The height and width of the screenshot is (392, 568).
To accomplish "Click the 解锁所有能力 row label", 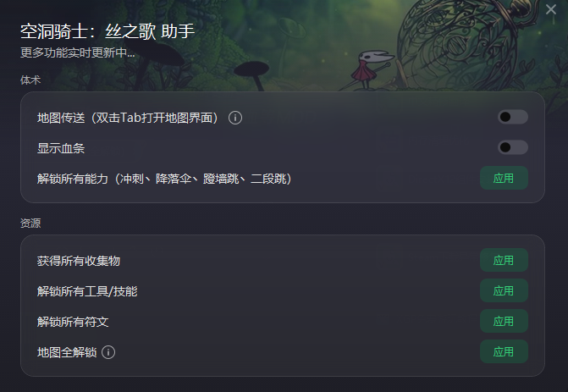I will (164, 179).
